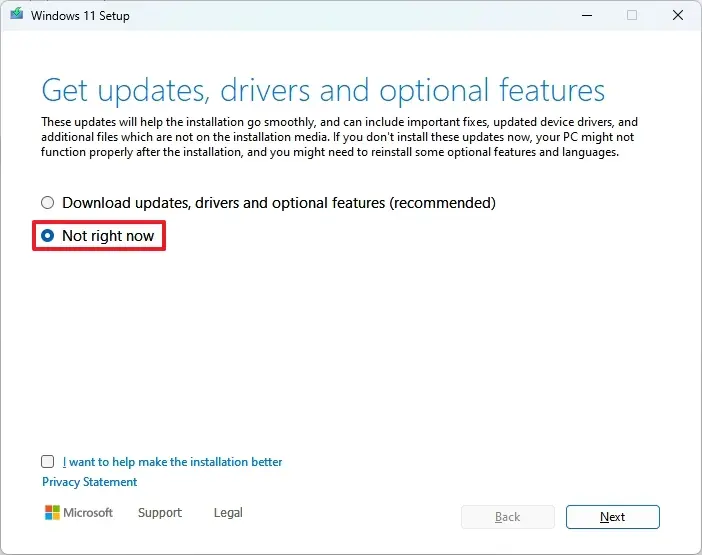The height and width of the screenshot is (555, 702).
Task: Click the Next button
Action: 612,517
